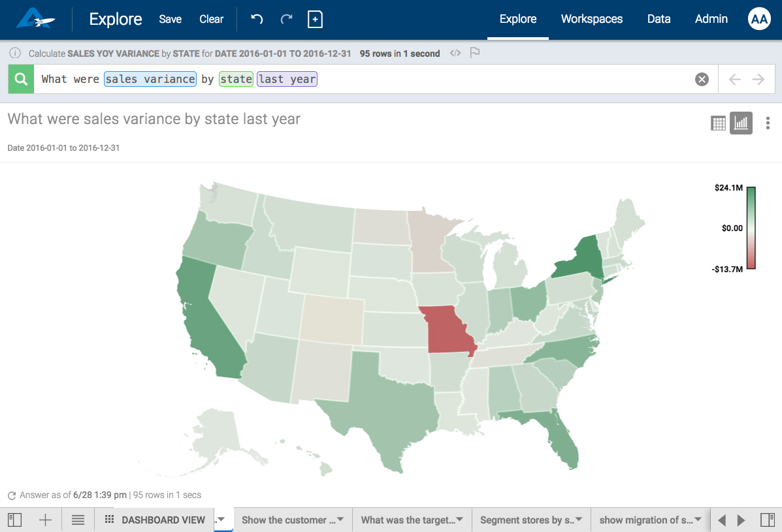Screen dimensions: 782x532
Task: Click the green search magnifier button
Action: pyautogui.click(x=21, y=79)
